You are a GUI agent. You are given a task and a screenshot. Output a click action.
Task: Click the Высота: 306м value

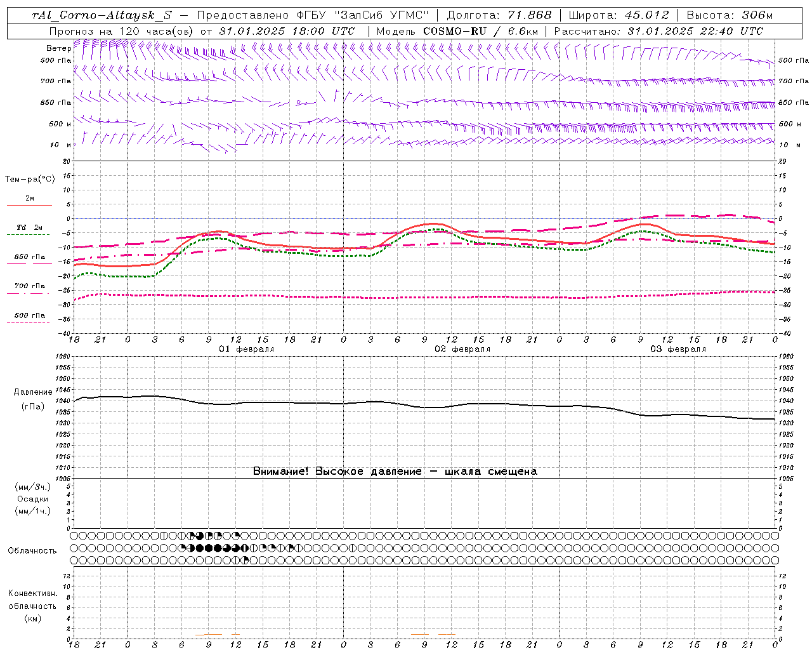click(730, 15)
